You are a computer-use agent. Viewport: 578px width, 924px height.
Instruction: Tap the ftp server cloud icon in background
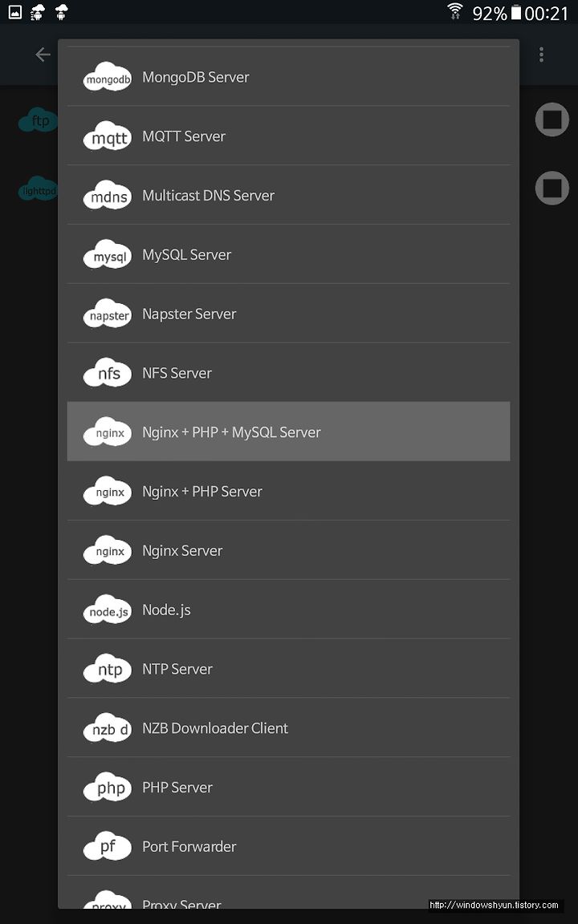[x=38, y=120]
